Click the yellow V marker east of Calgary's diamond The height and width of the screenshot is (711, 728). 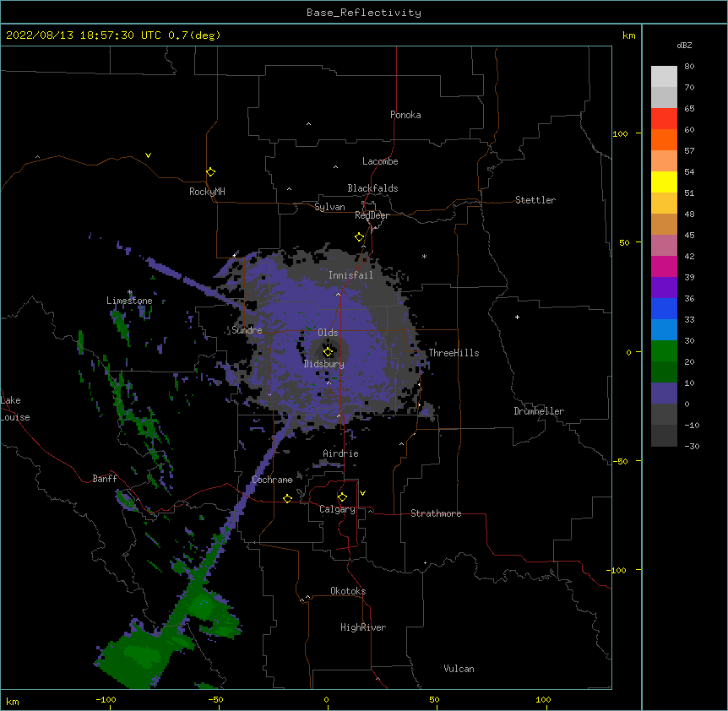point(362,493)
